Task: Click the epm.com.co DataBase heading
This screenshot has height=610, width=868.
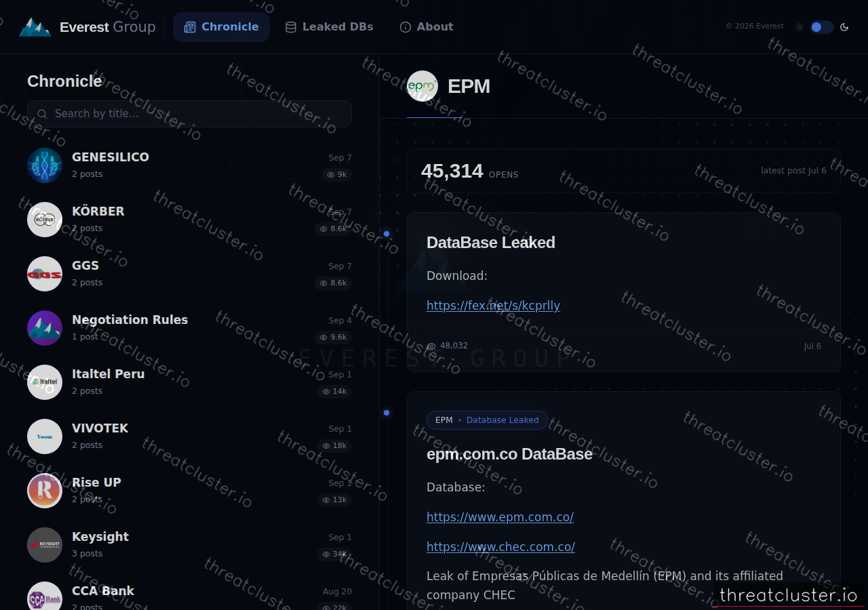Action: (509, 454)
